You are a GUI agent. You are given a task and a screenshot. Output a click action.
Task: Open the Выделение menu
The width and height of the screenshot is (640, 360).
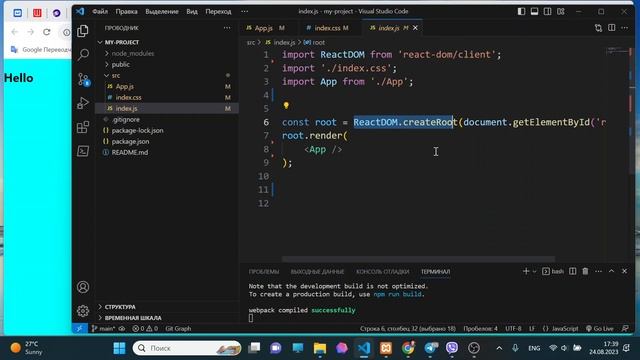pos(162,11)
